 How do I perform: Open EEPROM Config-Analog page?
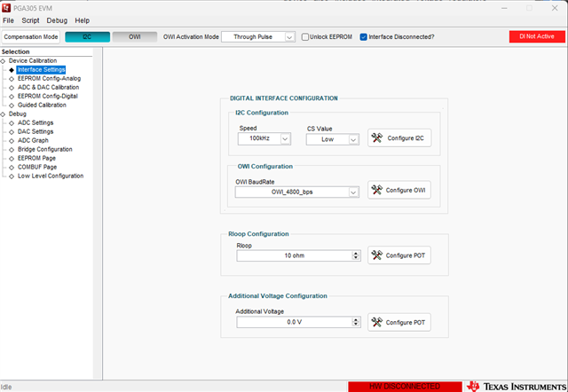coord(49,79)
